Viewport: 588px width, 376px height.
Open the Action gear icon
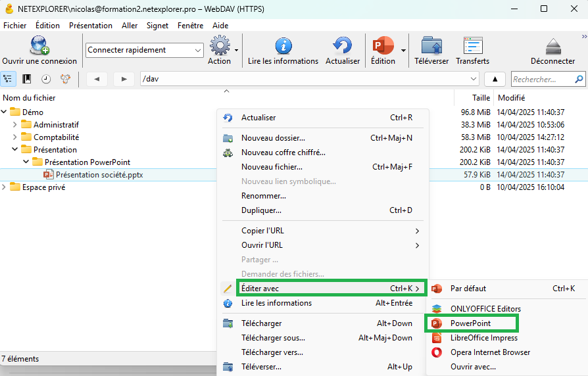(219, 46)
